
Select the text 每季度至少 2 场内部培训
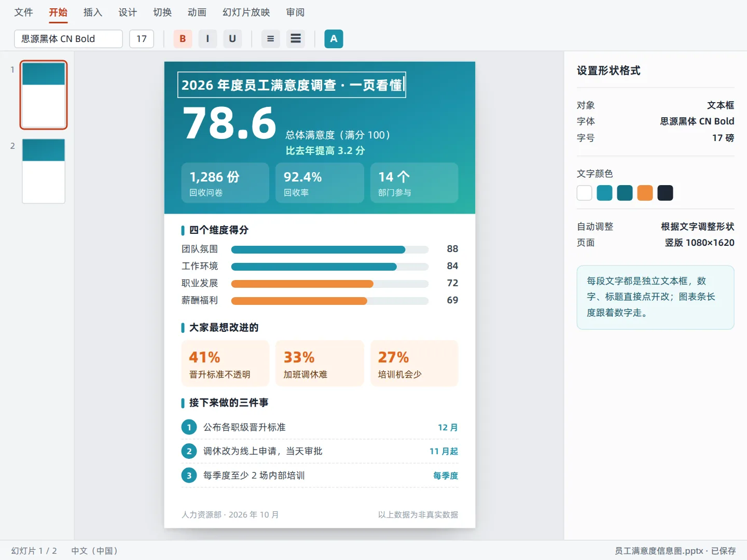coord(254,475)
